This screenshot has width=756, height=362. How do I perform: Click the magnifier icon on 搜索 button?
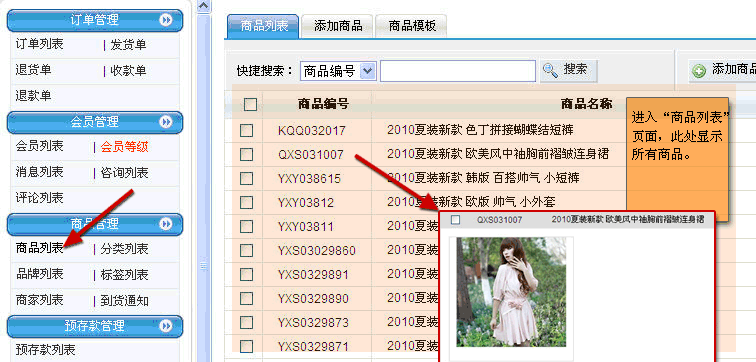[550, 70]
